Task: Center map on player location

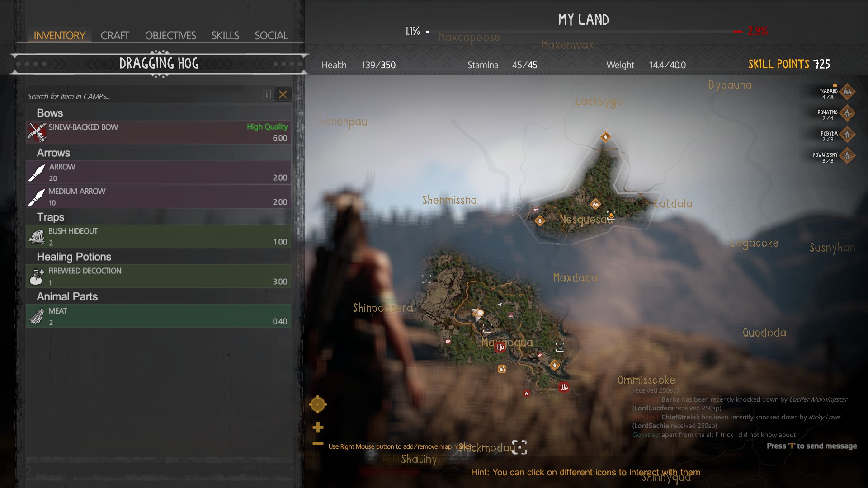Action: click(x=318, y=404)
